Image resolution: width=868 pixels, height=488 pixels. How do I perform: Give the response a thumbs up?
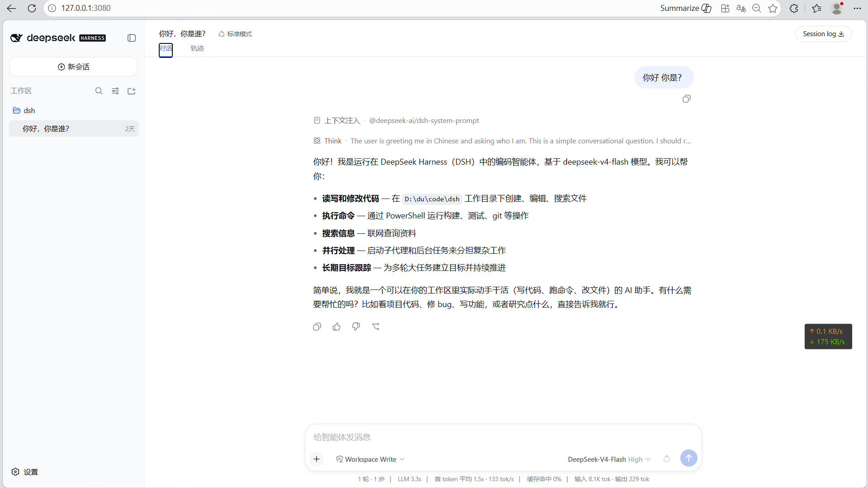(337, 327)
